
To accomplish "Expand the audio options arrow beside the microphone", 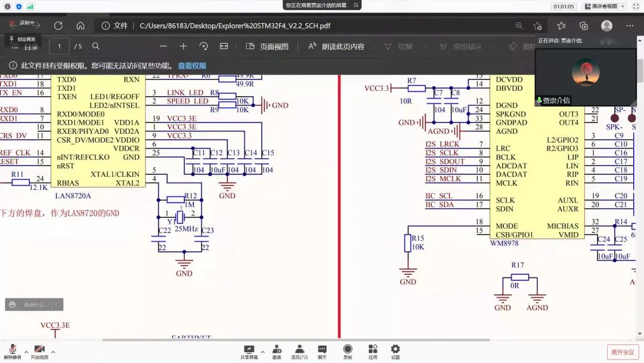I will tap(26, 352).
